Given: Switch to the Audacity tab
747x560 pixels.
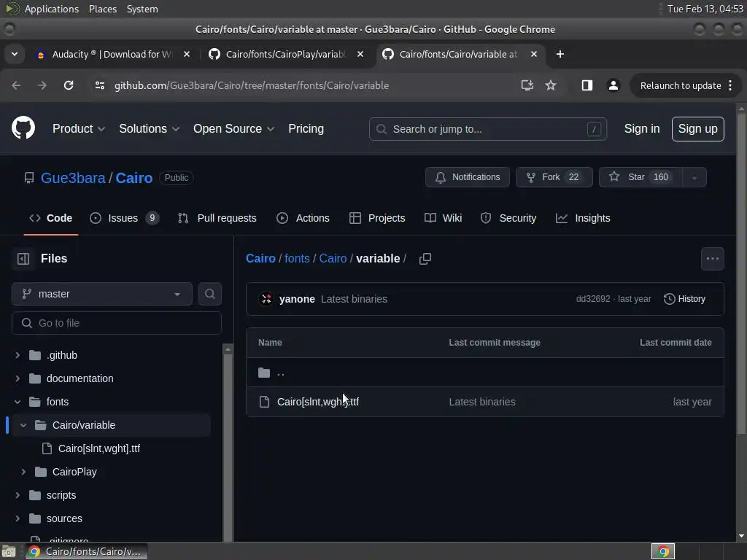Looking at the screenshot, I should (x=112, y=54).
